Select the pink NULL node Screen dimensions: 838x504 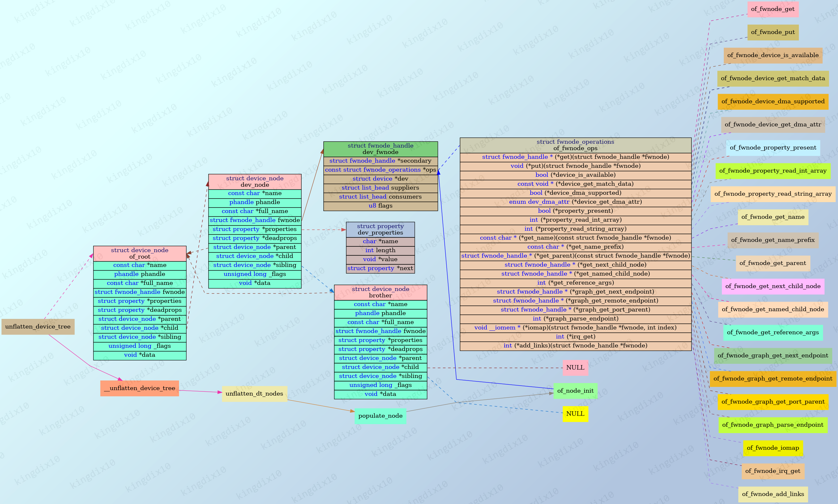click(x=576, y=367)
